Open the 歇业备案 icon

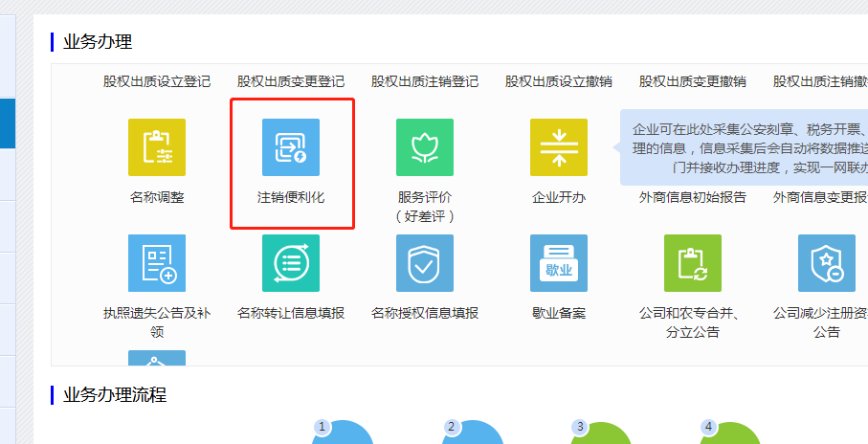pyautogui.click(x=559, y=263)
